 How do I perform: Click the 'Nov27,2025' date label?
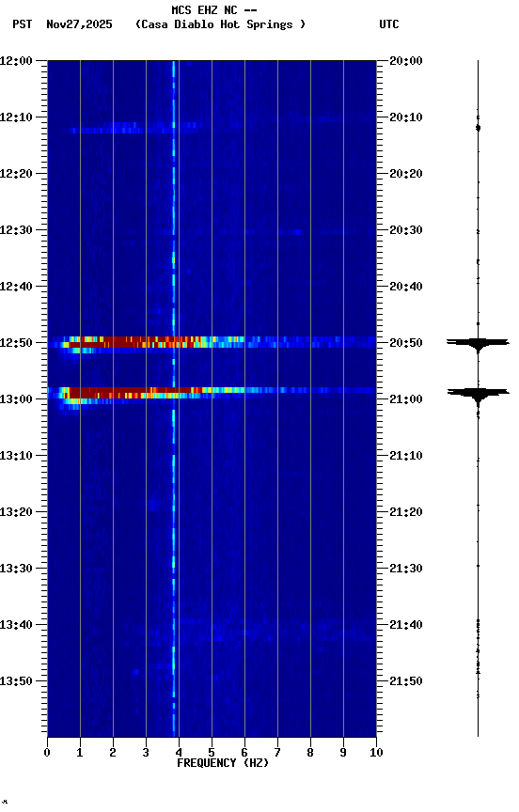79,24
